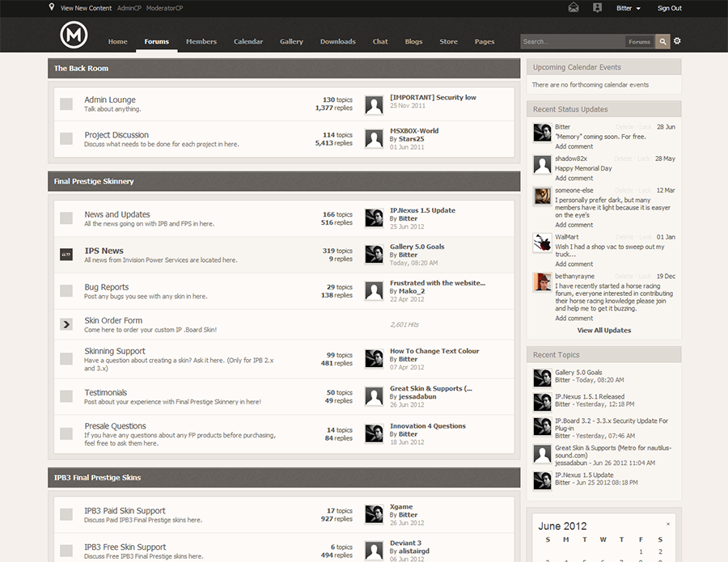Click Bitter avatar beside IP.Nexus 1.5 Update
The width and height of the screenshot is (728, 562).
[x=374, y=218]
